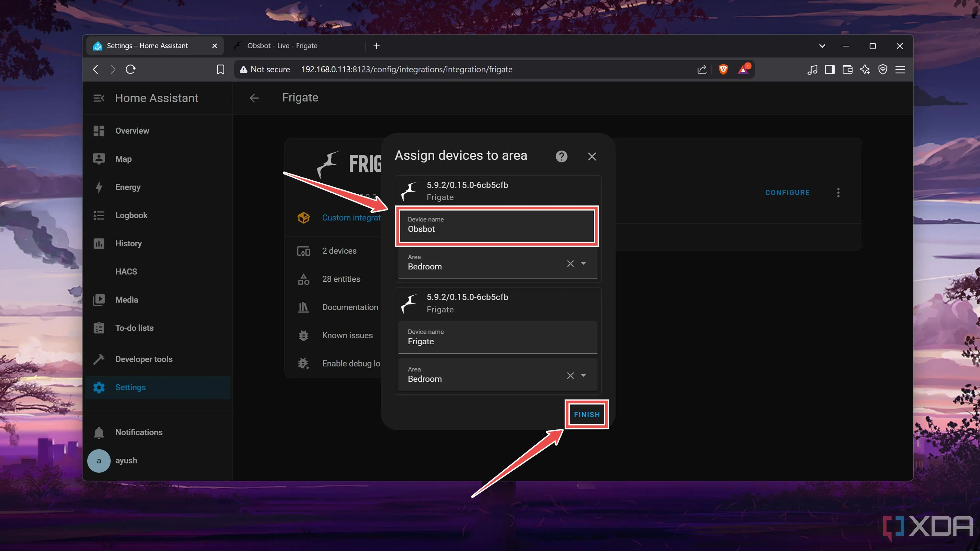Click the CONFIGURE button
Screen dimensions: 980x551
(787, 192)
